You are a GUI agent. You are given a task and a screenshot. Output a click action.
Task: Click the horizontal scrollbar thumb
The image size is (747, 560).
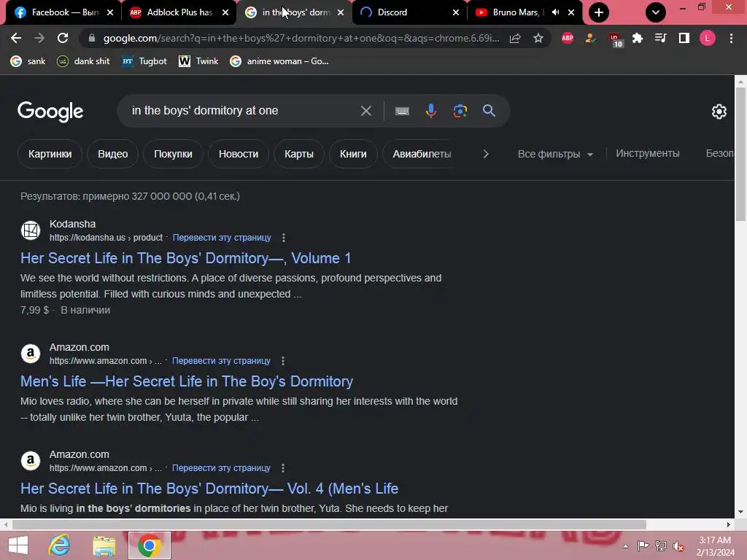329,525
